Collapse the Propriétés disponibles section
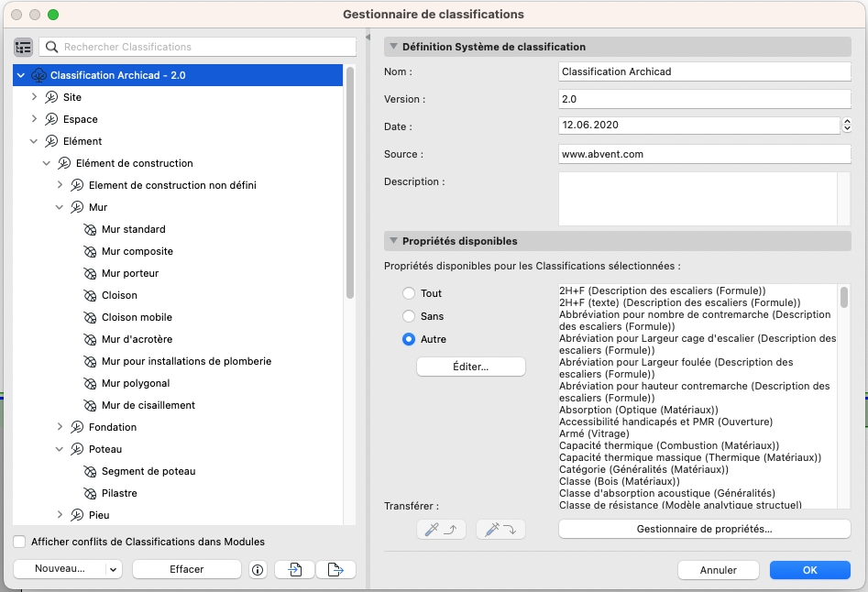The image size is (868, 592). 393,241
